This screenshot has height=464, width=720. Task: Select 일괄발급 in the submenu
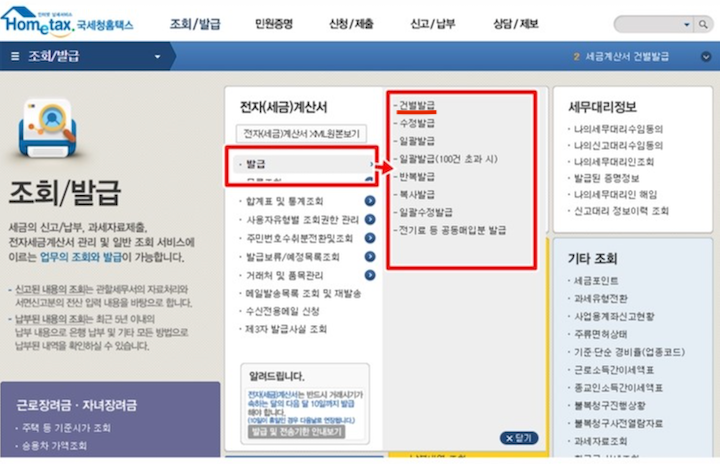(416, 141)
